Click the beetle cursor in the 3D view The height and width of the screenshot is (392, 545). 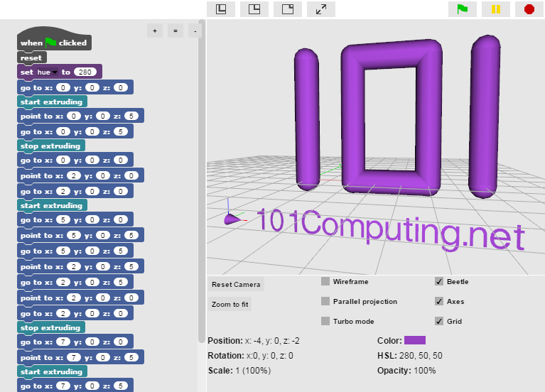tap(232, 219)
